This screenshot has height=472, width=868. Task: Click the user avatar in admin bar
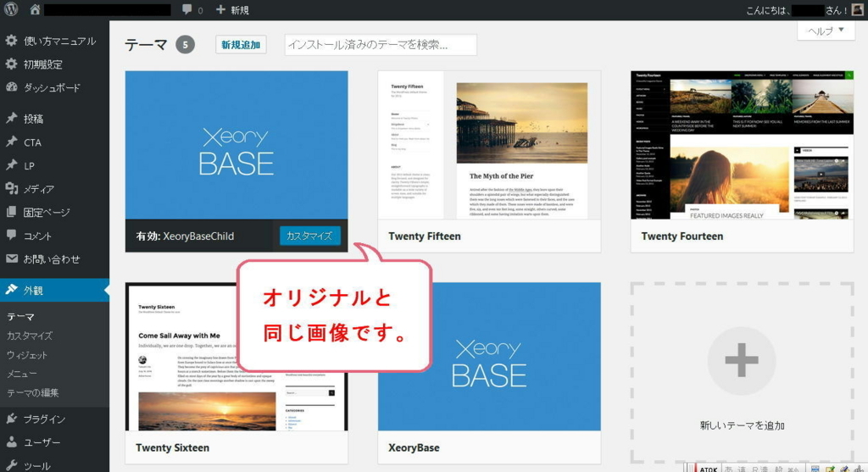pos(858,9)
